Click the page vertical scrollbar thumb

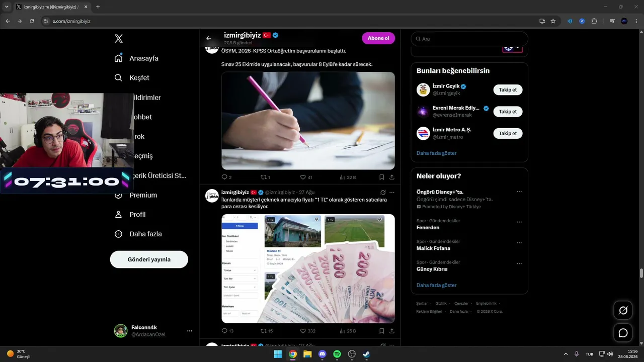[641, 273]
